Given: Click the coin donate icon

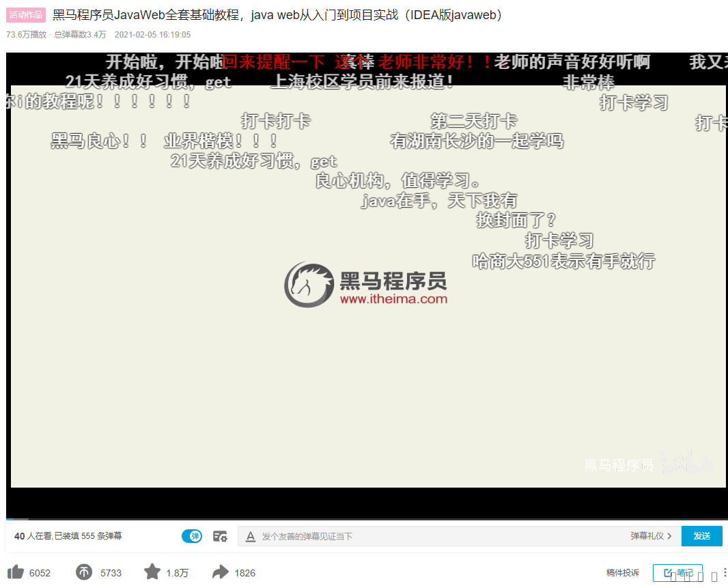Looking at the screenshot, I should (x=84, y=572).
